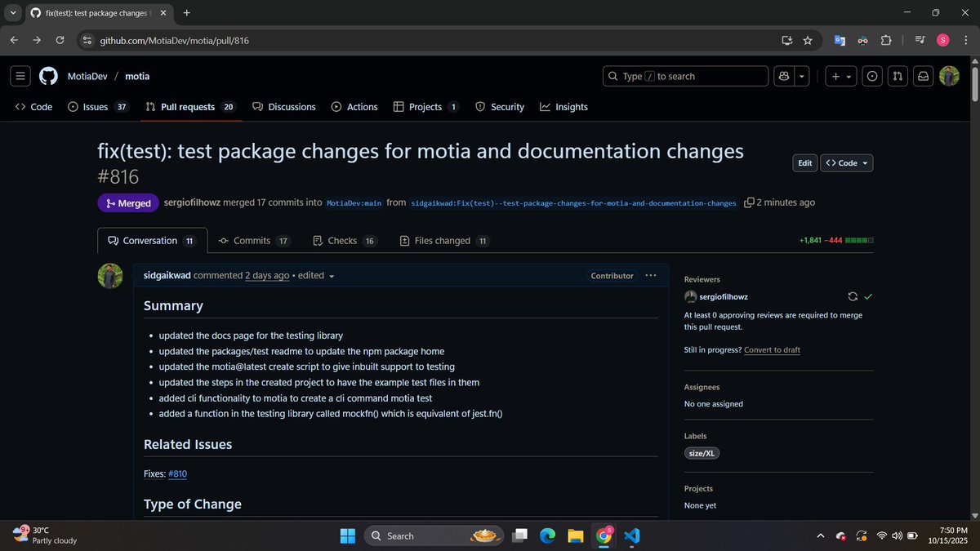Open Visual Studio Code from taskbar

[x=631, y=535]
